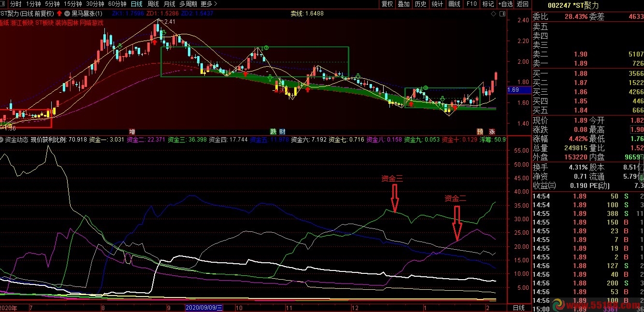This screenshot has height=312, width=644.
Task: Click the 复权 toolbar button
Action: coord(387,4)
